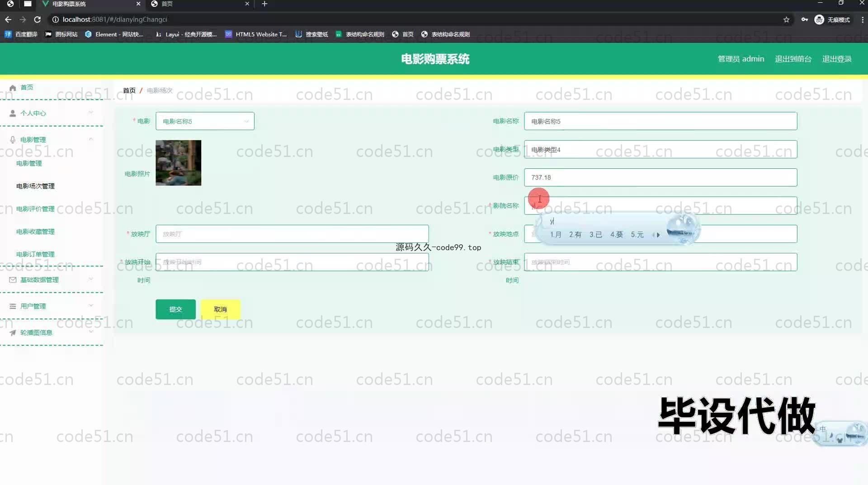The height and width of the screenshot is (485, 868).
Task: Click the 基础数据管理 envelope icon
Action: coord(13,280)
